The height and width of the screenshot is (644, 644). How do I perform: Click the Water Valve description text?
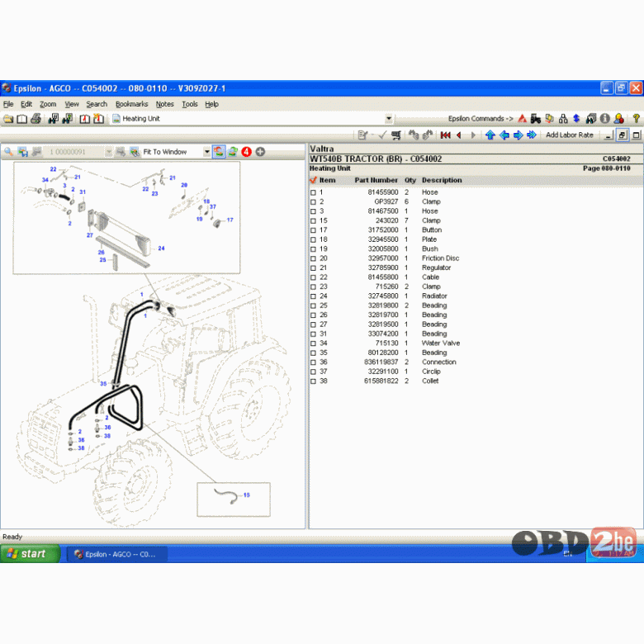click(441, 343)
